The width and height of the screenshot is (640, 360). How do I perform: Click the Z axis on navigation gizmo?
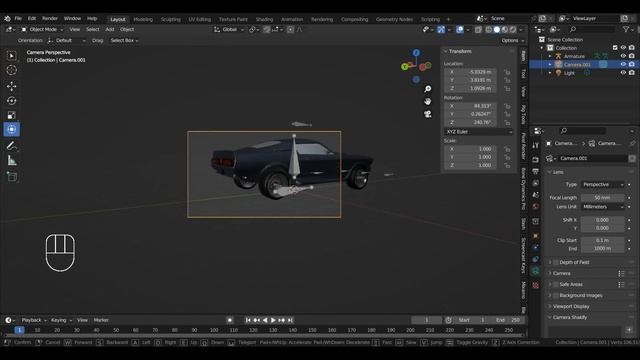(416, 53)
